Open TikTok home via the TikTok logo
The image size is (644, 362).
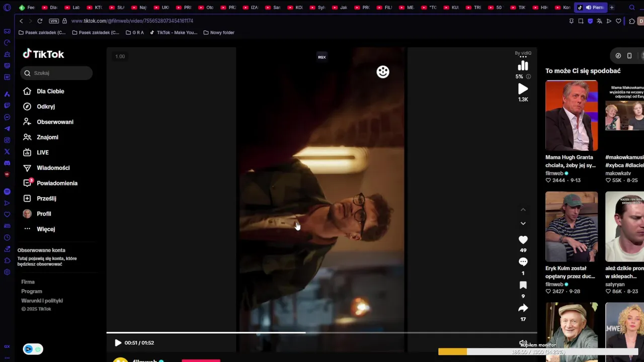point(43,54)
